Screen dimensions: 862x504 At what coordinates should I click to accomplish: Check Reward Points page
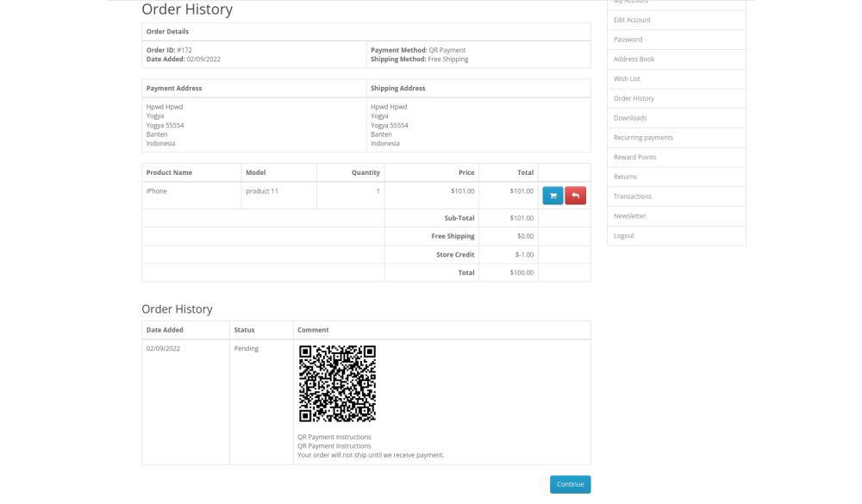pos(634,157)
